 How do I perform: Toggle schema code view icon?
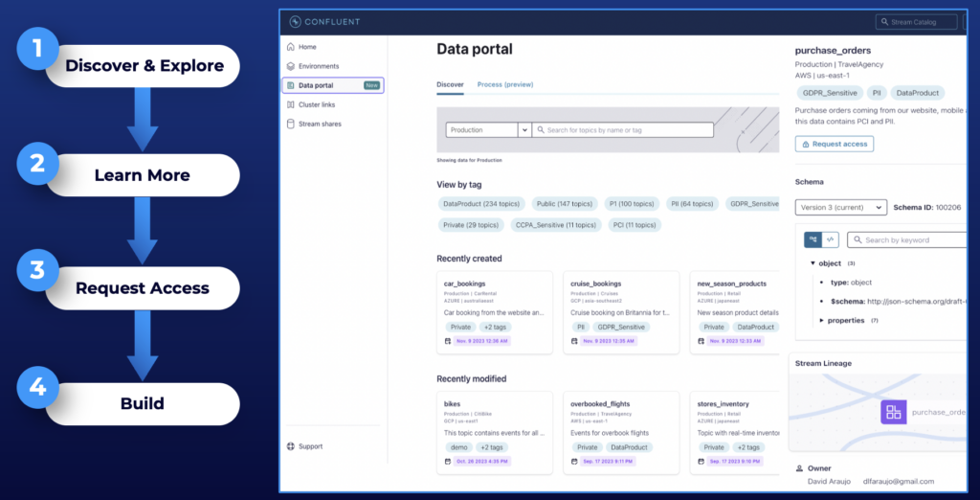tap(830, 239)
